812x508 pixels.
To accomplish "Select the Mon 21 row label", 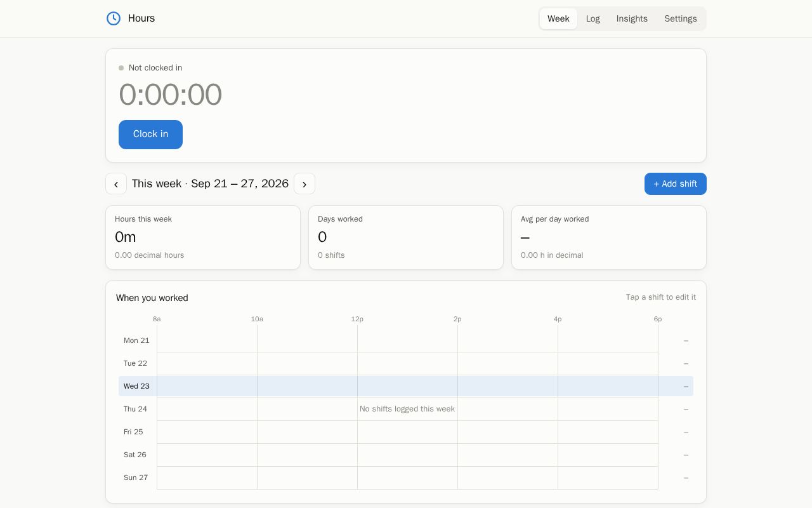I will 136,340.
